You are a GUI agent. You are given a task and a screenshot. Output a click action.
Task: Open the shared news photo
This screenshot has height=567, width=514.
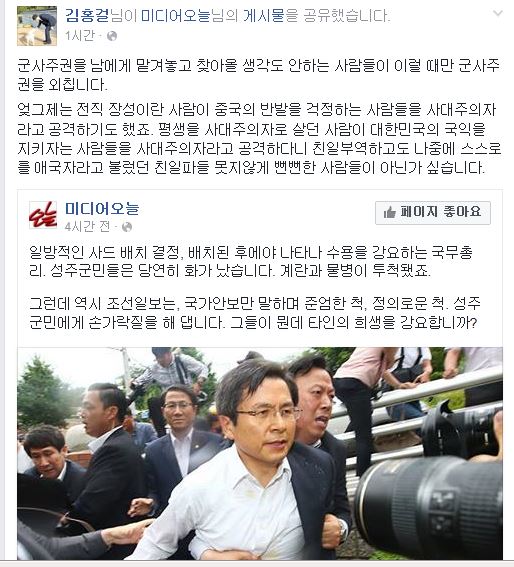260,453
